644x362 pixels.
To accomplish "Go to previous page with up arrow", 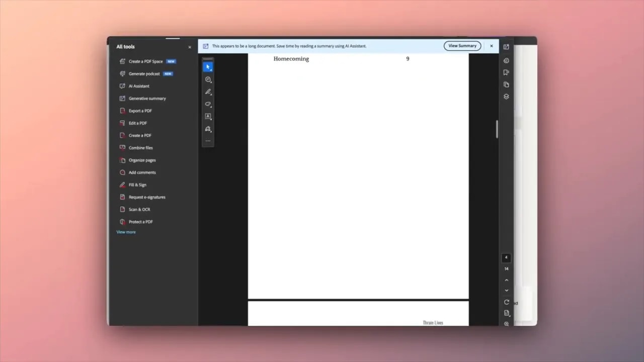I will click(x=506, y=280).
